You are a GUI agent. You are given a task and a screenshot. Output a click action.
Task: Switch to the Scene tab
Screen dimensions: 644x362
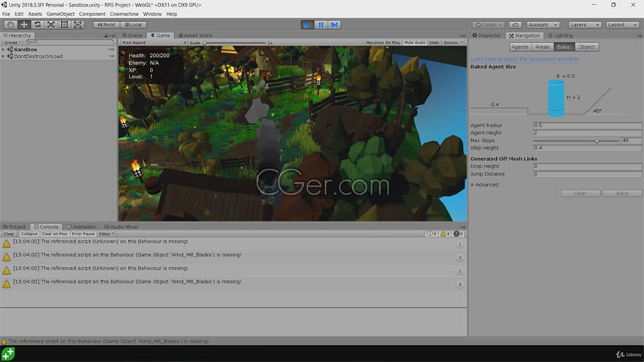pos(132,35)
